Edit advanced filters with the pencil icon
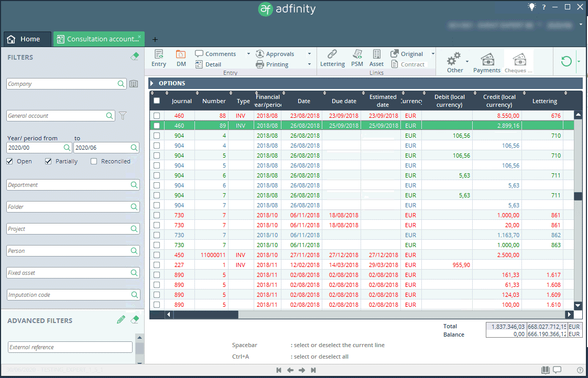 click(121, 320)
